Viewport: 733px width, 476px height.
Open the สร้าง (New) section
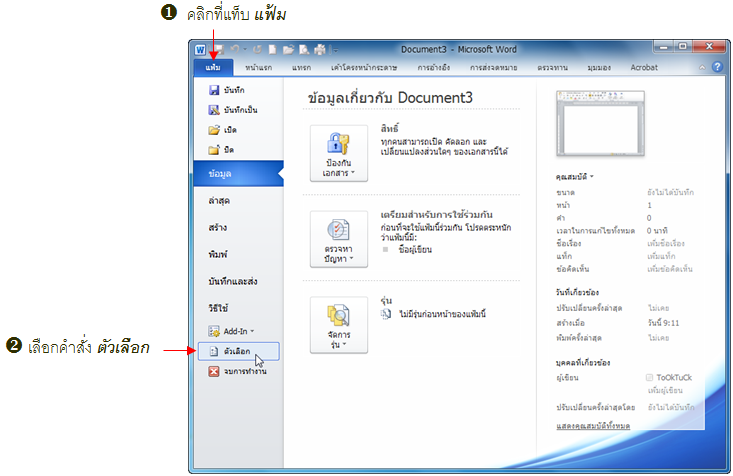(218, 228)
